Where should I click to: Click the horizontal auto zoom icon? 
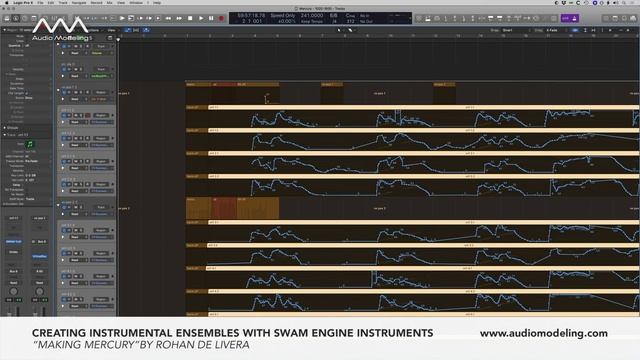pyautogui.click(x=593, y=30)
